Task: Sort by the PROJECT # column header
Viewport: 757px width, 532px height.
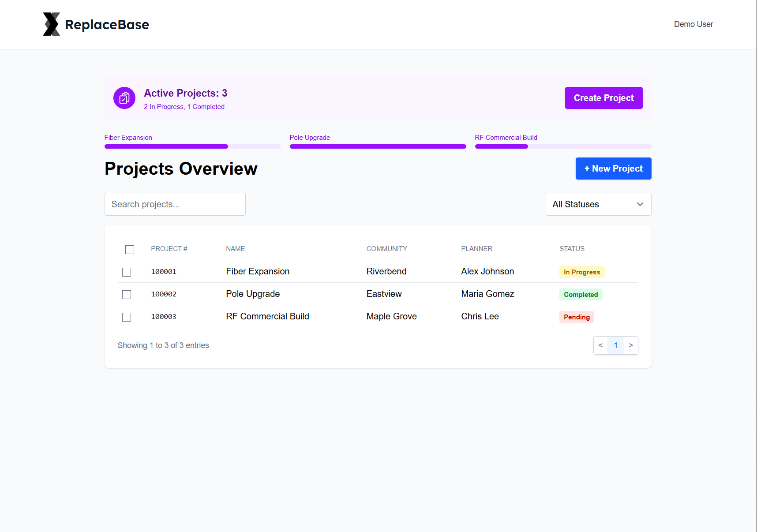Action: (169, 248)
